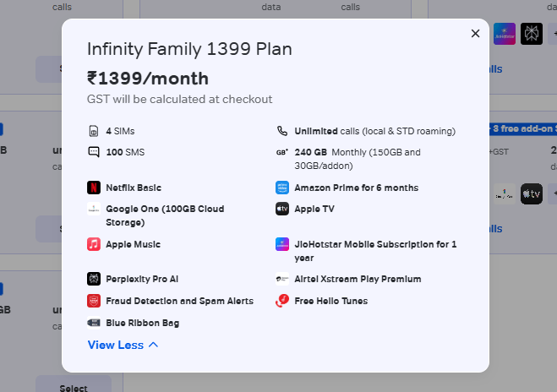Click the Apple TV icon

click(x=282, y=209)
